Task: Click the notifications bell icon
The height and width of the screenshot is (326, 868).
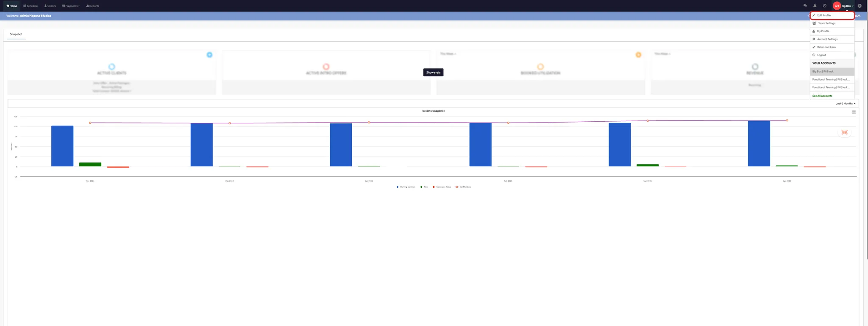Action: [815, 6]
